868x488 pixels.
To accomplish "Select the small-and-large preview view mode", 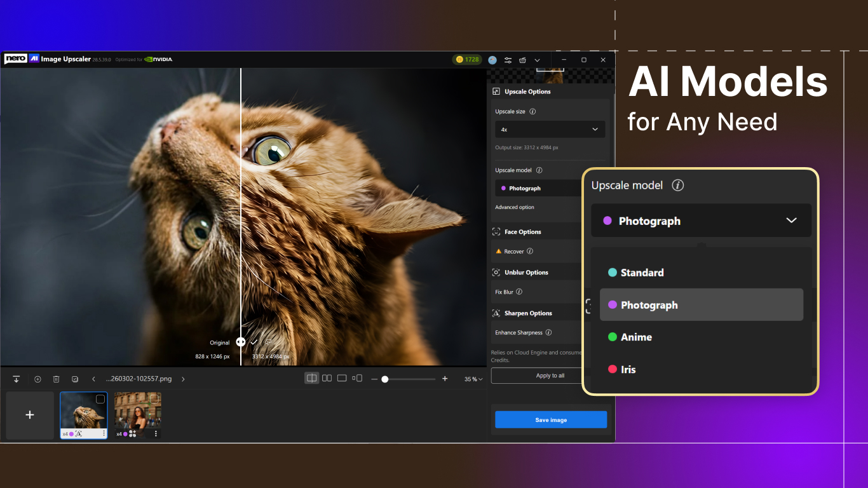I will click(x=357, y=378).
